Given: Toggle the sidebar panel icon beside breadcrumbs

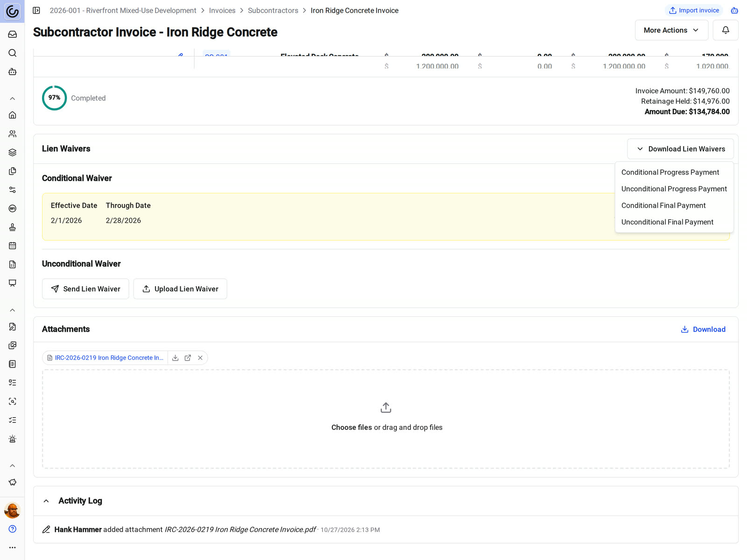Looking at the screenshot, I should pos(36,10).
